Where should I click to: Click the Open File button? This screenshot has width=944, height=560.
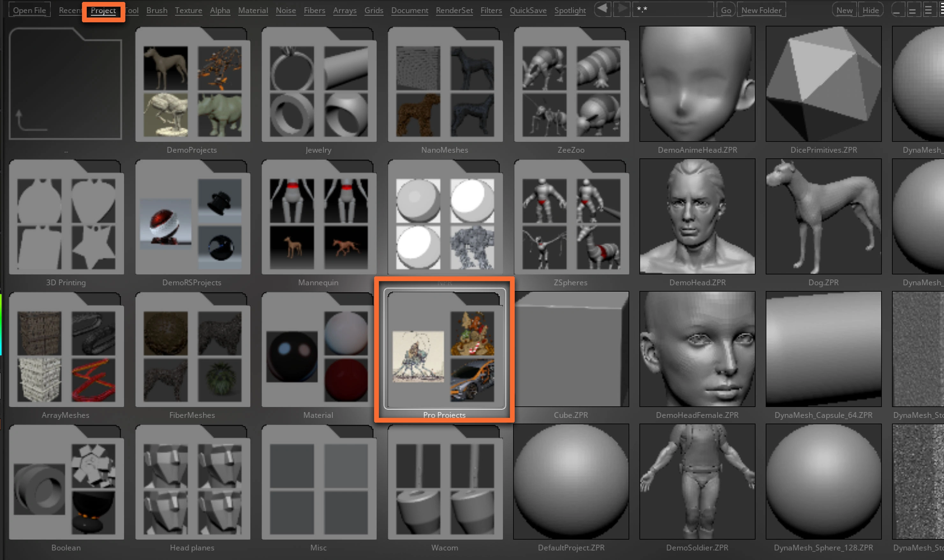click(29, 10)
